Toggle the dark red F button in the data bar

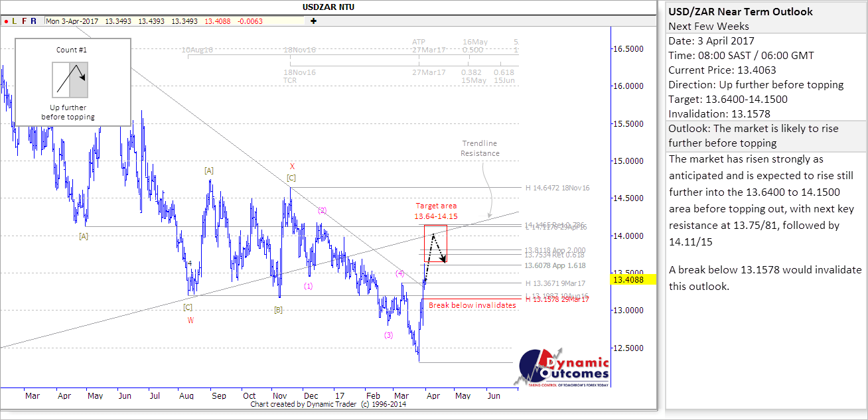pyautogui.click(x=25, y=21)
